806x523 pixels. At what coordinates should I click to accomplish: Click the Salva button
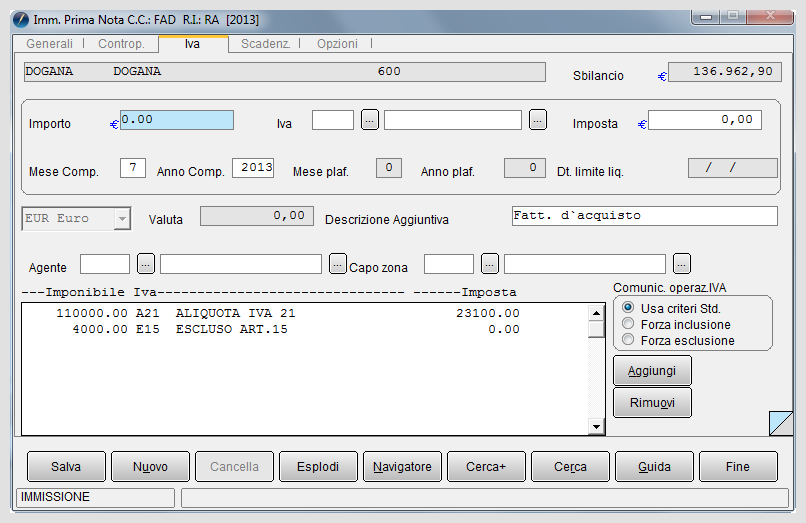point(66,466)
